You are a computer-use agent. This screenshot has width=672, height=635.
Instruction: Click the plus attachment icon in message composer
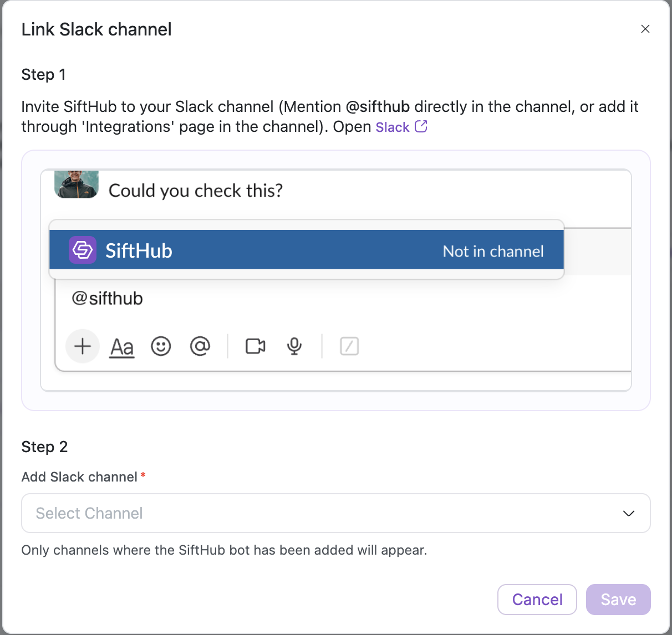pos(83,346)
